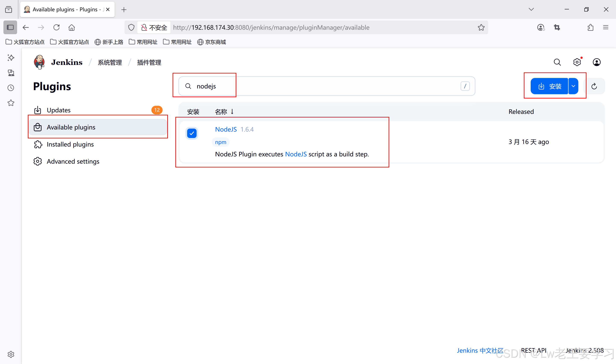616x364 pixels.
Task: Click the refresh plugin list icon
Action: pos(594,86)
